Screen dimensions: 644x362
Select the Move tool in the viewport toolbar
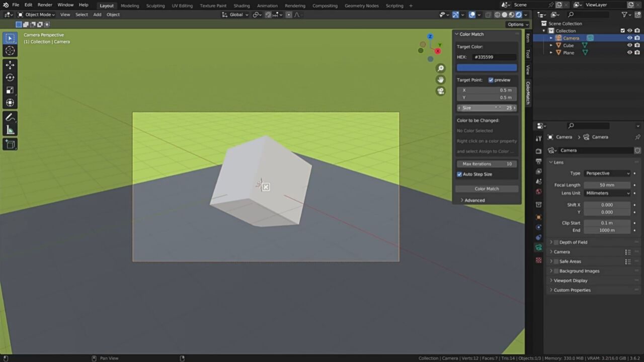tap(10, 64)
